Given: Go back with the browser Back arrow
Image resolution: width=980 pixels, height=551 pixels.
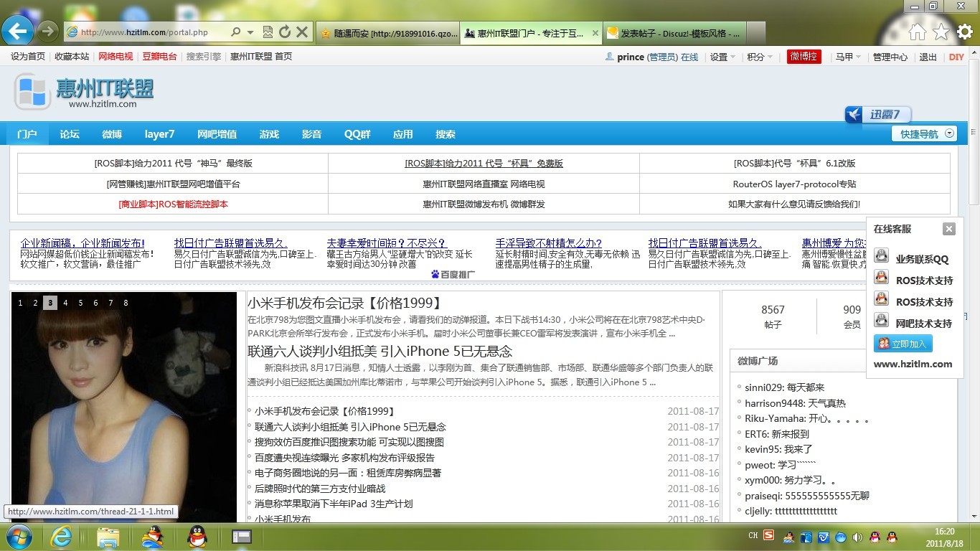Looking at the screenshot, I should point(18,31).
